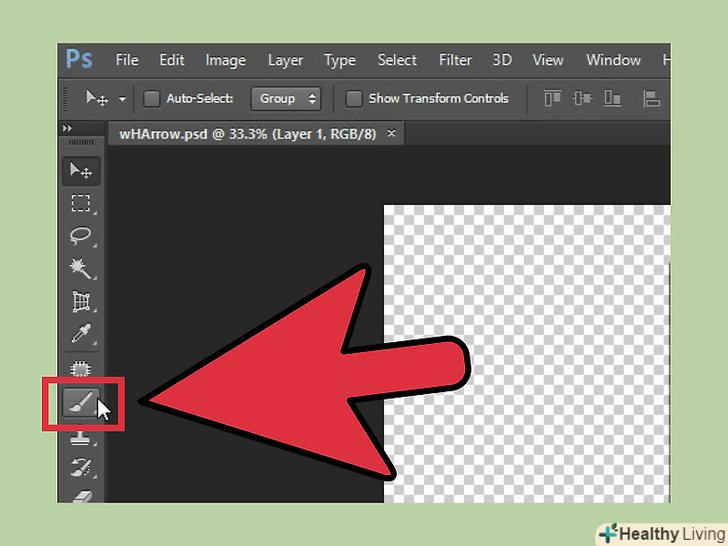Click the Photoshop Ps logo
728x546 pixels.
tap(79, 59)
